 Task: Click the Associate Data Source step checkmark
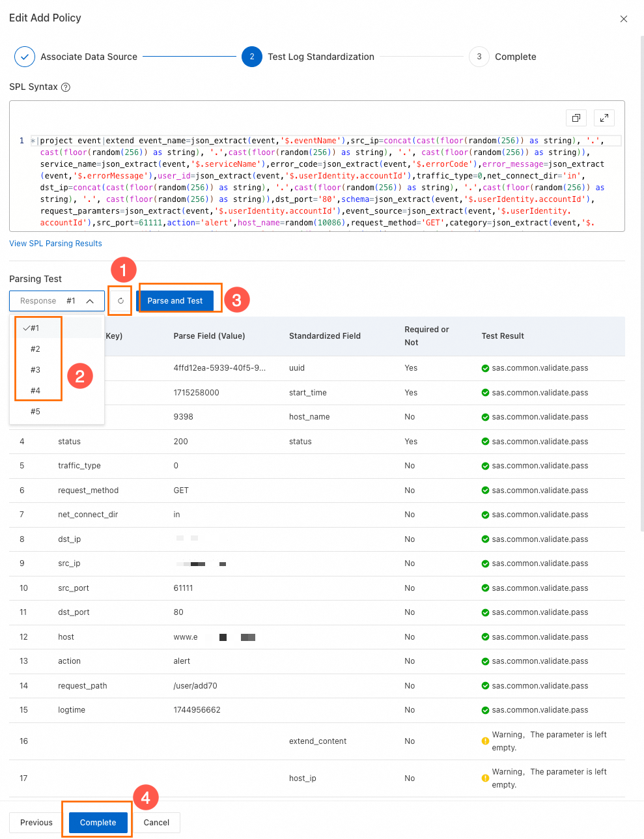click(25, 57)
